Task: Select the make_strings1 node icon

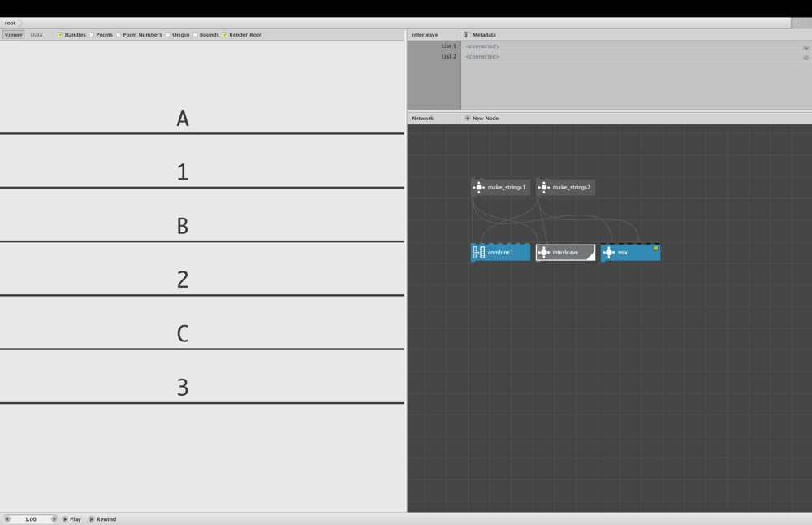Action: coord(479,188)
